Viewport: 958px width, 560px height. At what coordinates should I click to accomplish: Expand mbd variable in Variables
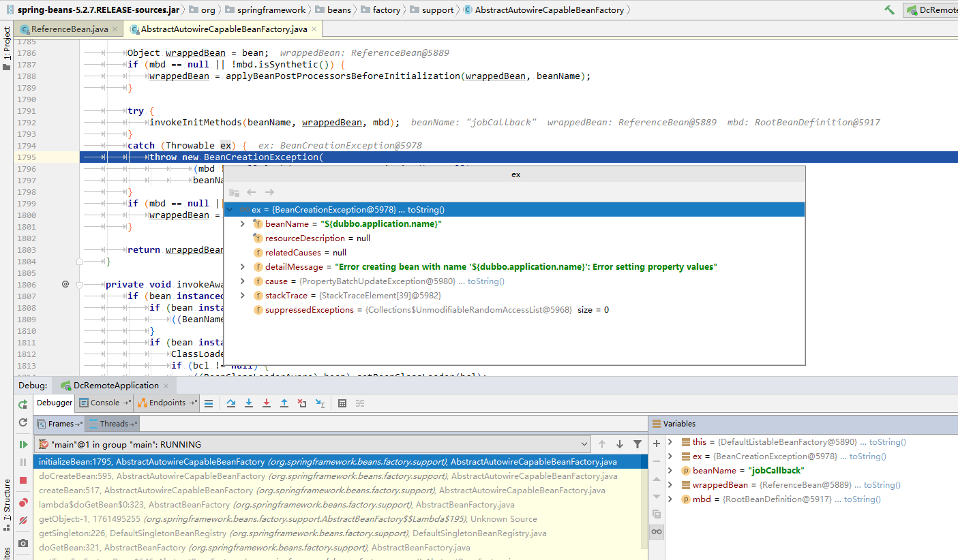coord(670,499)
